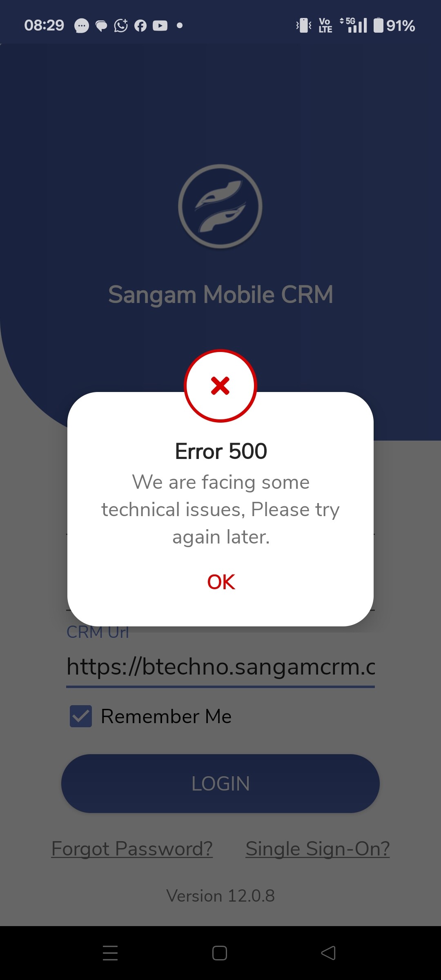Tap the Error 500 heading text
441x980 pixels.
221,451
